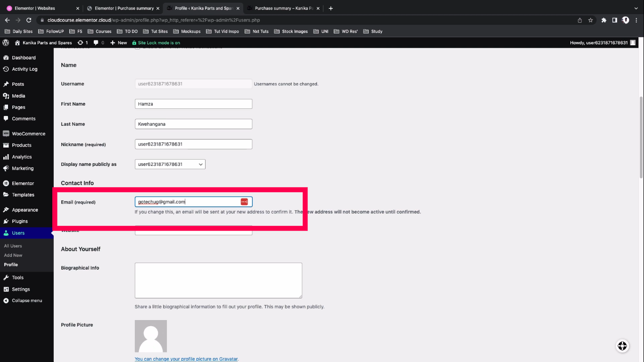The height and width of the screenshot is (362, 644).
Task: Click the Email input field
Action: pyautogui.click(x=193, y=202)
